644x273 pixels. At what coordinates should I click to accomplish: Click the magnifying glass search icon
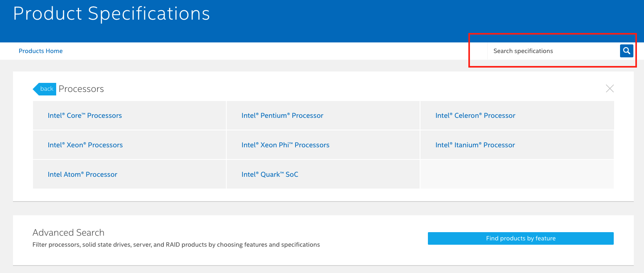(x=627, y=51)
